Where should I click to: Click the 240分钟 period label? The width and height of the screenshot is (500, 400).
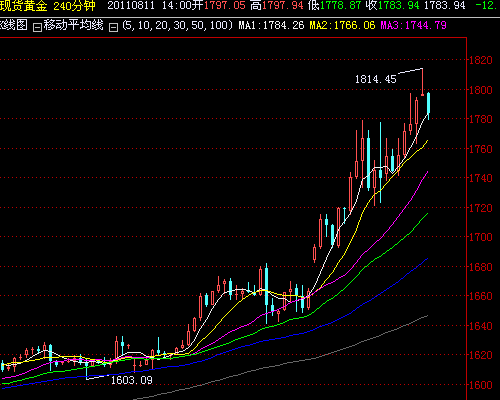75,6
